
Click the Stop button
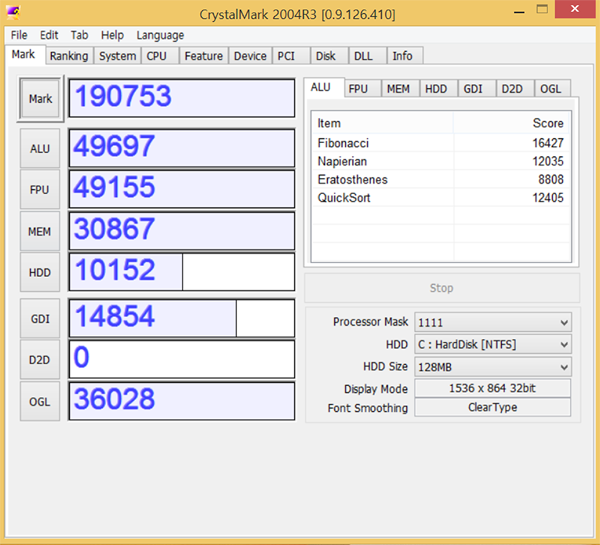(x=442, y=288)
